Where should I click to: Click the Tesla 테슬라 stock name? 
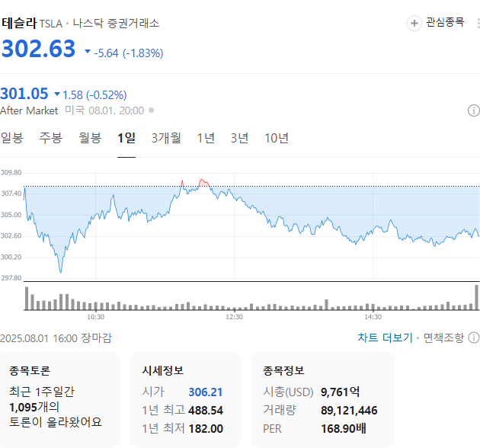click(x=19, y=24)
